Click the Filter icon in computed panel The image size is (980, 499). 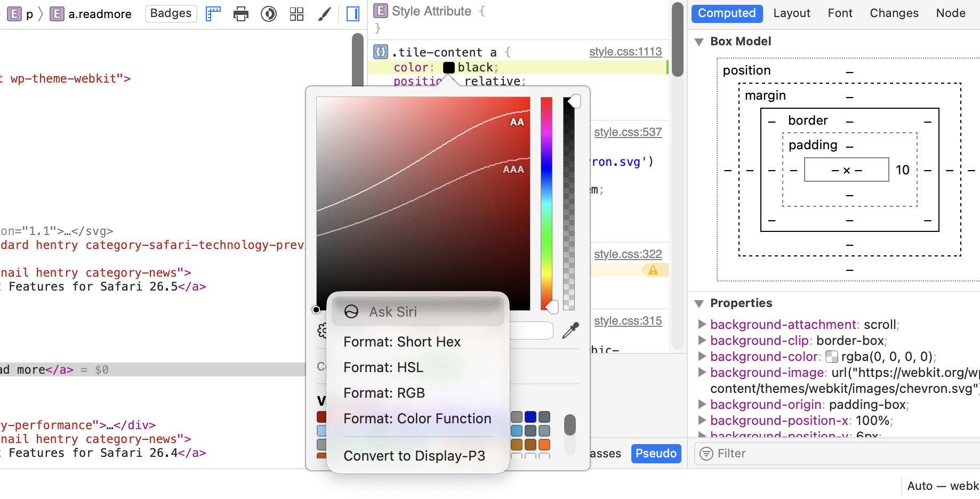(706, 454)
